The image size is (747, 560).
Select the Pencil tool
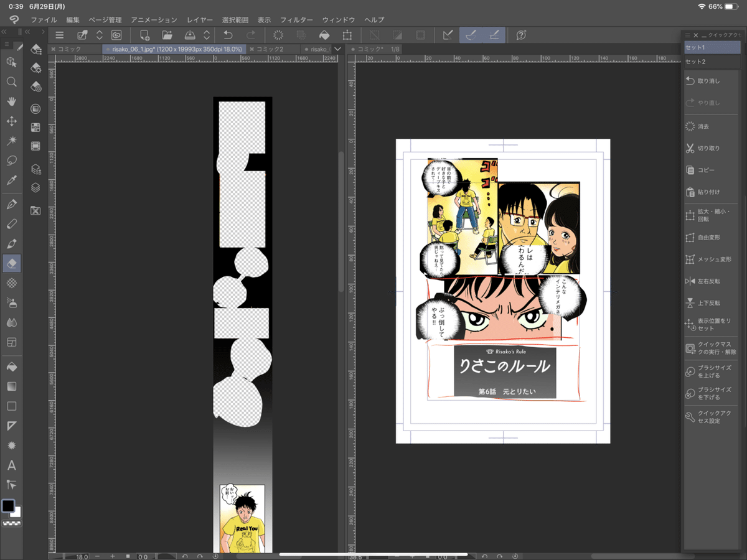pos(11,224)
